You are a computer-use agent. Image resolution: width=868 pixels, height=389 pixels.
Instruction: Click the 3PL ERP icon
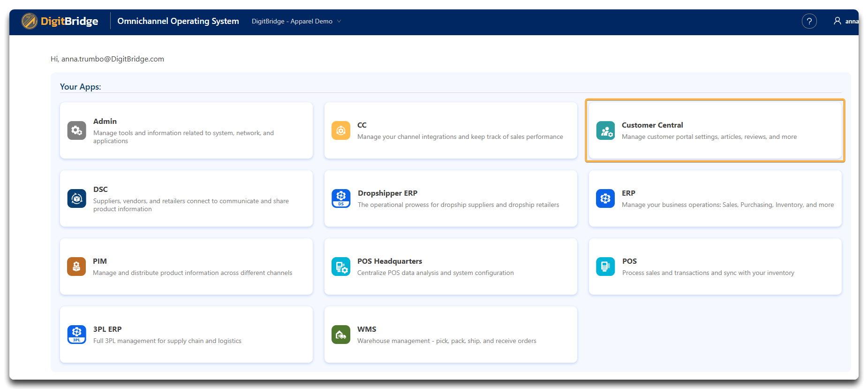pos(76,335)
